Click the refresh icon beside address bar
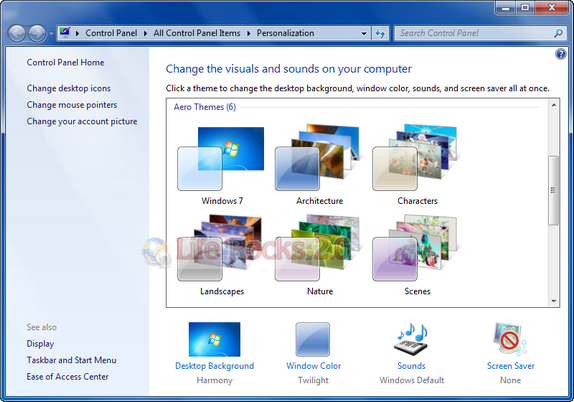 point(380,33)
